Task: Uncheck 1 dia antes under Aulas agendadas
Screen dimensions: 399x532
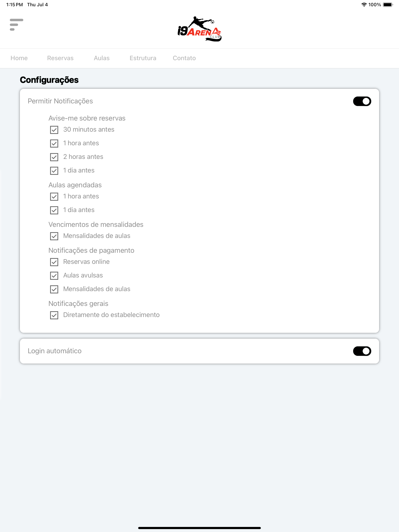Action: coord(54,210)
